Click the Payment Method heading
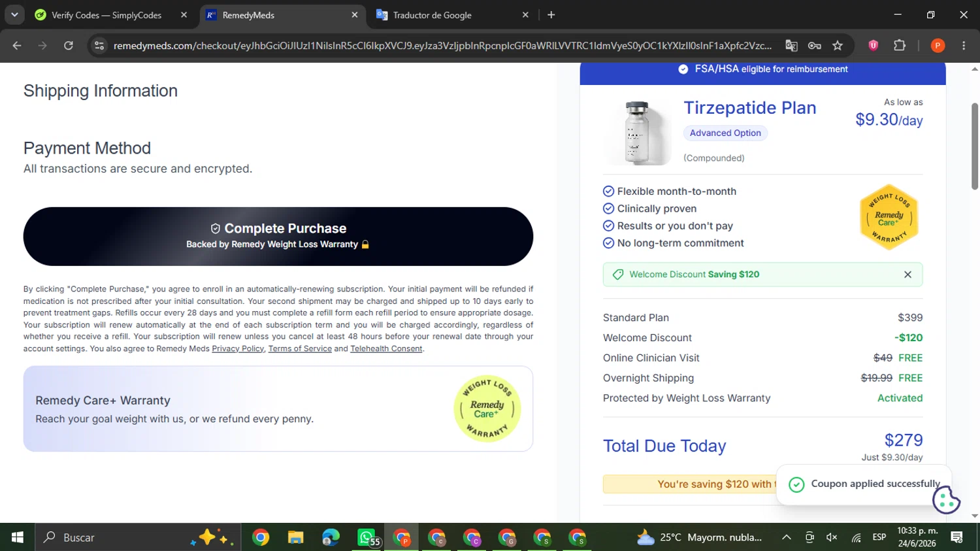Viewport: 980px width, 551px height. pos(87,148)
